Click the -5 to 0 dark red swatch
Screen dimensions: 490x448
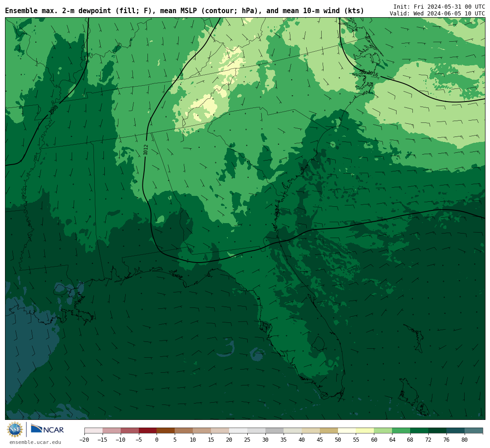coord(147,431)
